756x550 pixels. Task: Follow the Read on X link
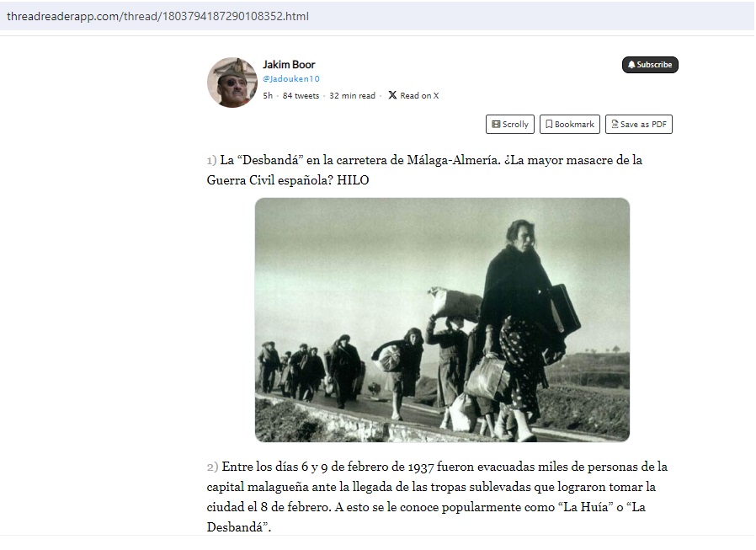tap(413, 95)
